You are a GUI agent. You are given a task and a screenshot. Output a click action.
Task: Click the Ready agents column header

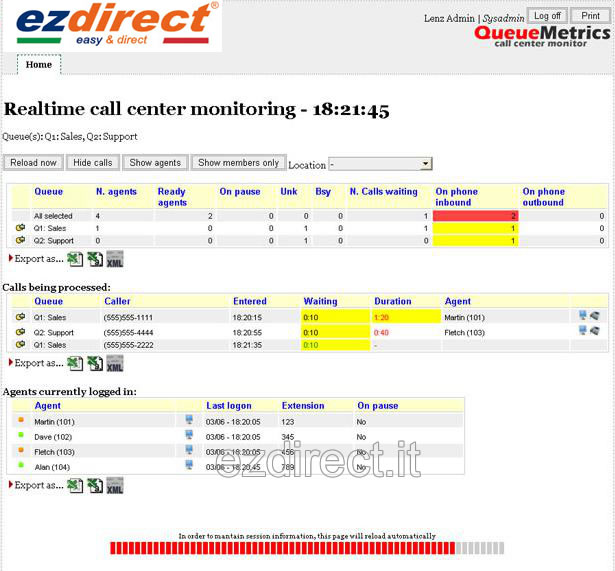pyautogui.click(x=172, y=197)
